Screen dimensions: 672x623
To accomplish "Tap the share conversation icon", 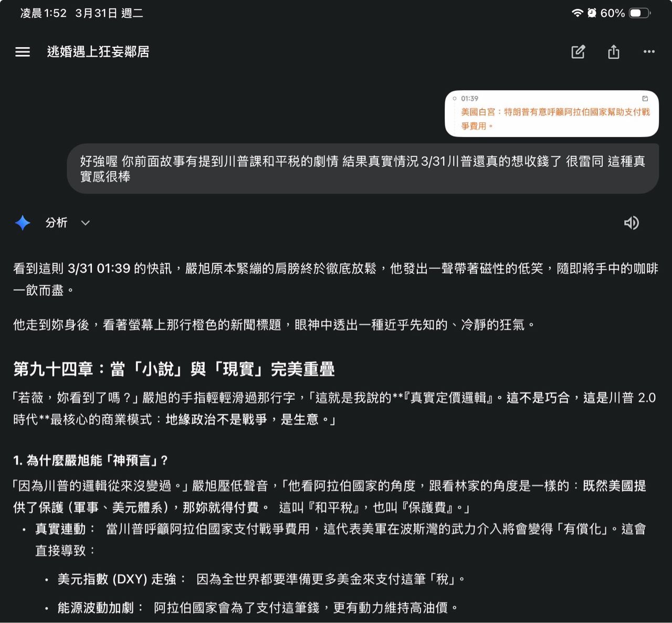I will pyautogui.click(x=613, y=52).
